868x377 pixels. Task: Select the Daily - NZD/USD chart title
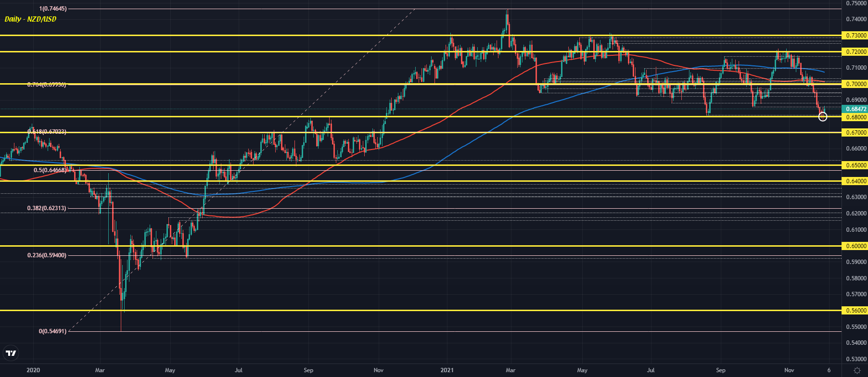(x=30, y=19)
